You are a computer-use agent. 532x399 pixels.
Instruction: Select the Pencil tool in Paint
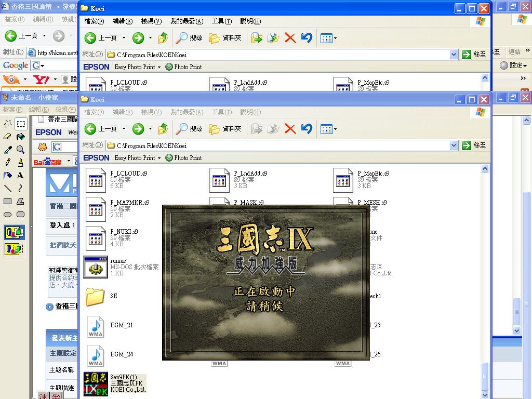8,162
